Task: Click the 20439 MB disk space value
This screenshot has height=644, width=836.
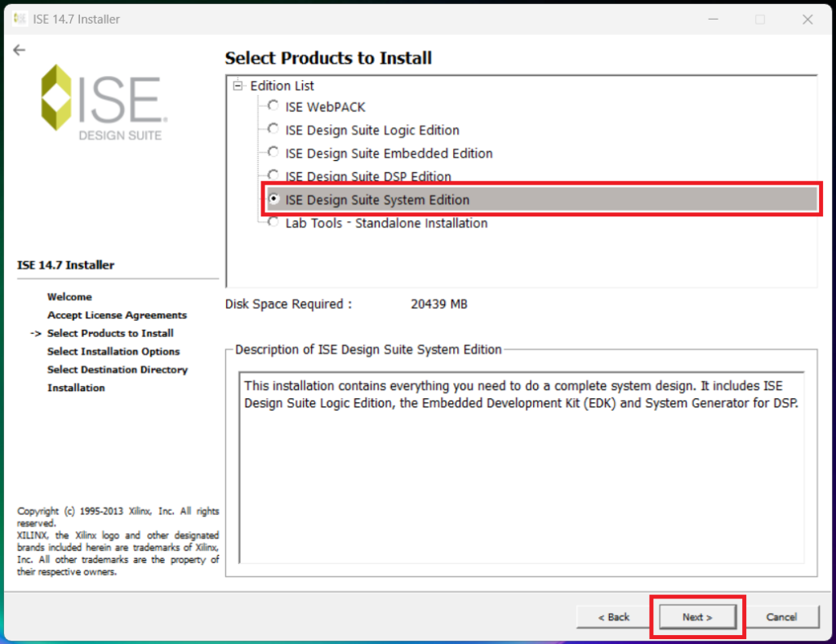Action: click(x=438, y=304)
